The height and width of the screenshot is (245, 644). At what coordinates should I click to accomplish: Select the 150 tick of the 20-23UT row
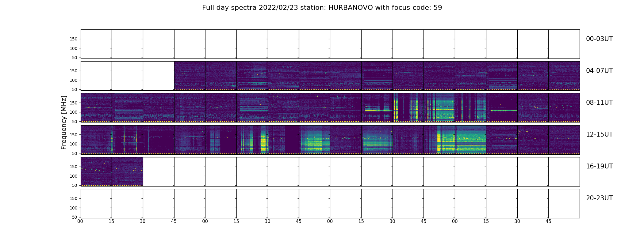tap(74, 198)
